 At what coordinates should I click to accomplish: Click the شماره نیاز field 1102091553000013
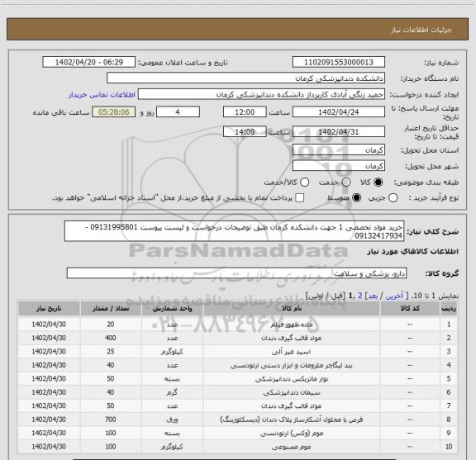tap(339, 62)
